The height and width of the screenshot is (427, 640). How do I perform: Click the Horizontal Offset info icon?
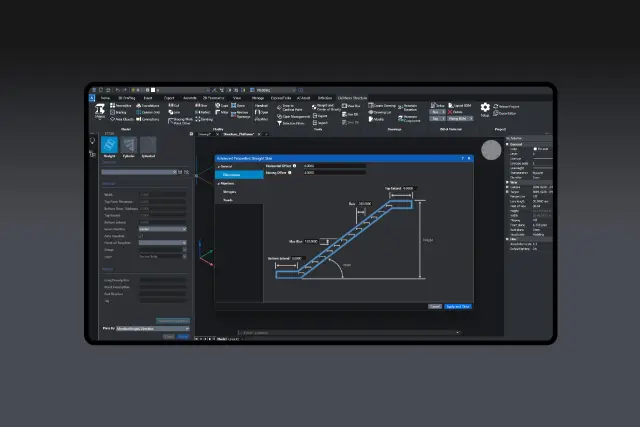pos(294,166)
